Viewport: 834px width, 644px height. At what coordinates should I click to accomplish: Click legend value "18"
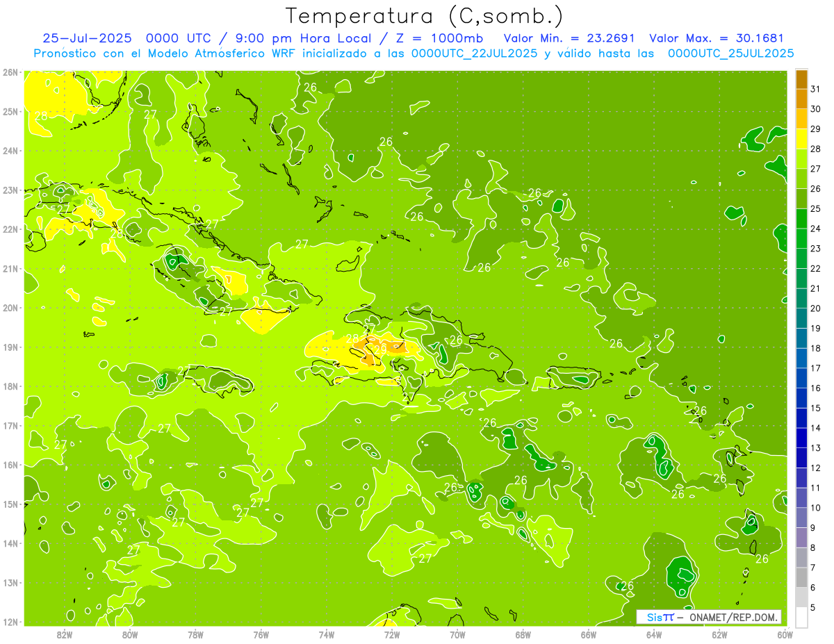point(816,348)
